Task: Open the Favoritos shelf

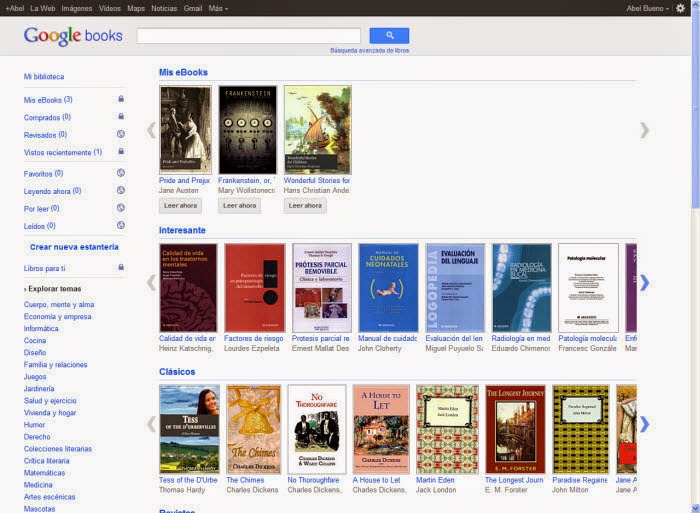Action: tap(43, 174)
